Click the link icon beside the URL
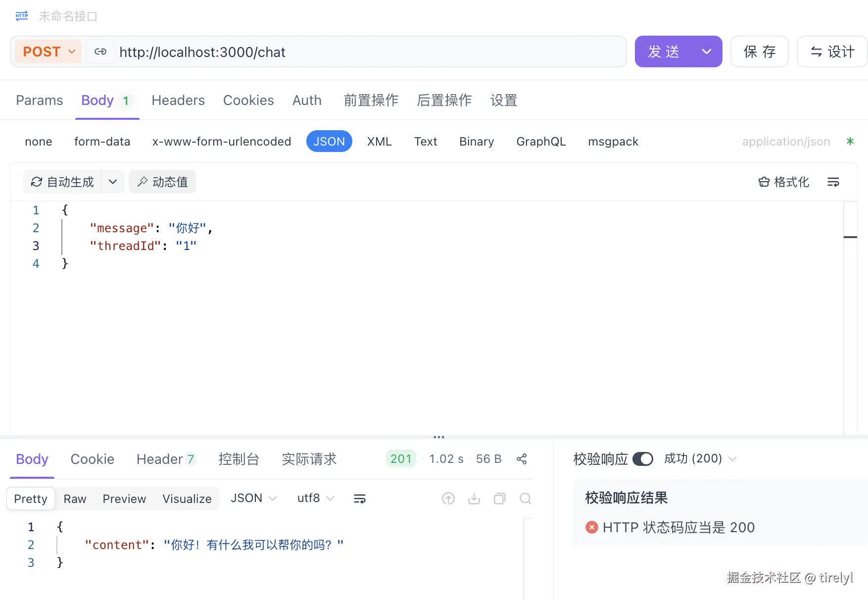The image size is (868, 600). click(x=100, y=51)
